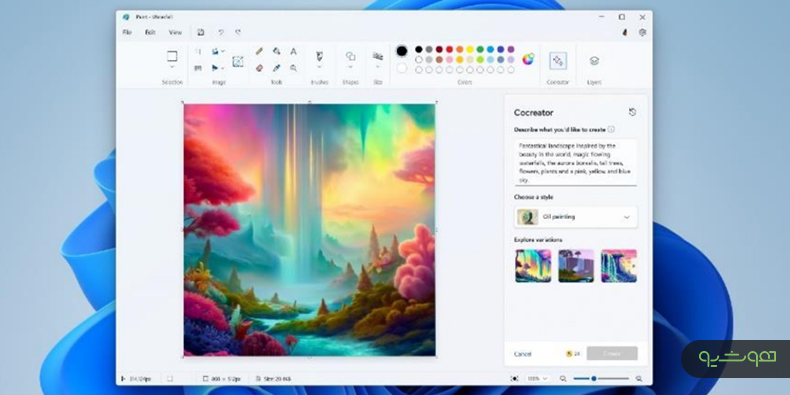Toggle the Layers panel button

coord(594,61)
